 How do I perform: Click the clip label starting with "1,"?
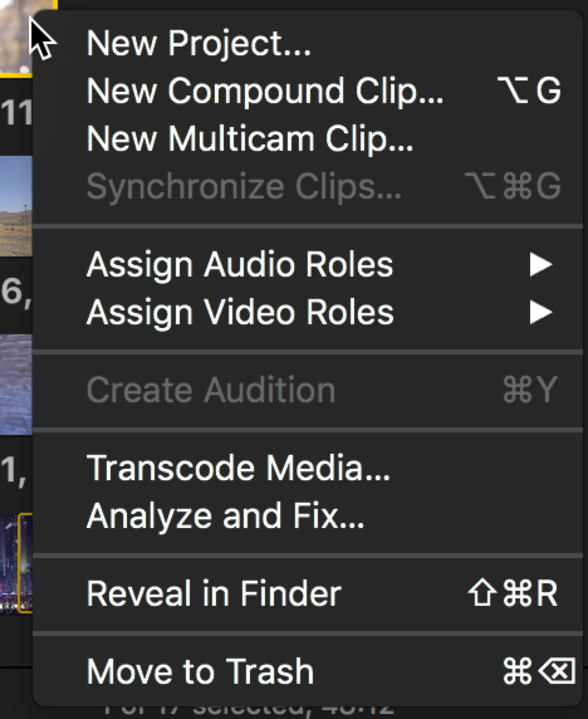click(x=13, y=470)
